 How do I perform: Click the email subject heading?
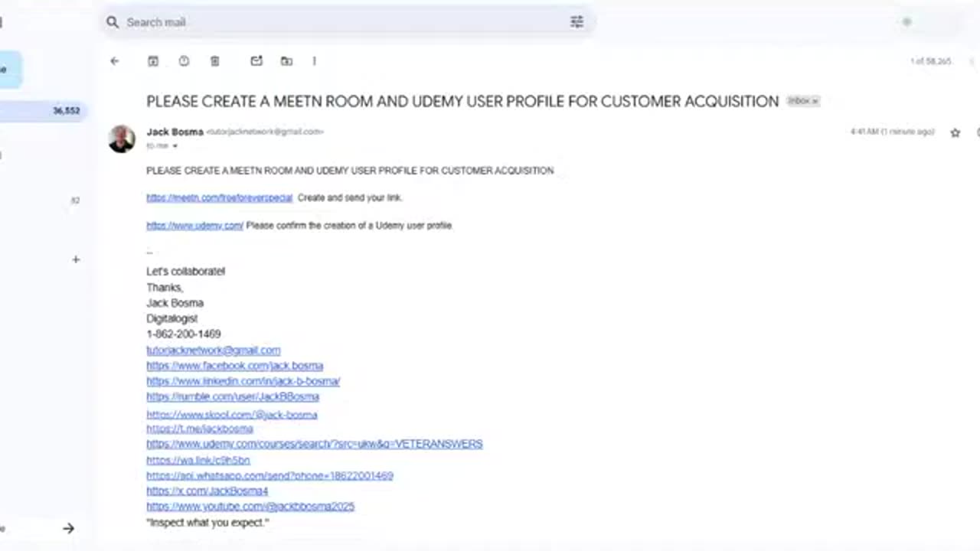[x=462, y=101]
